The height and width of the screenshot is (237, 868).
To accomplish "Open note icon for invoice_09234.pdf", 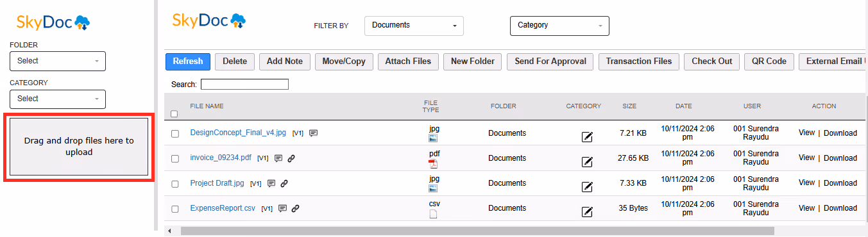I will click(x=278, y=158).
